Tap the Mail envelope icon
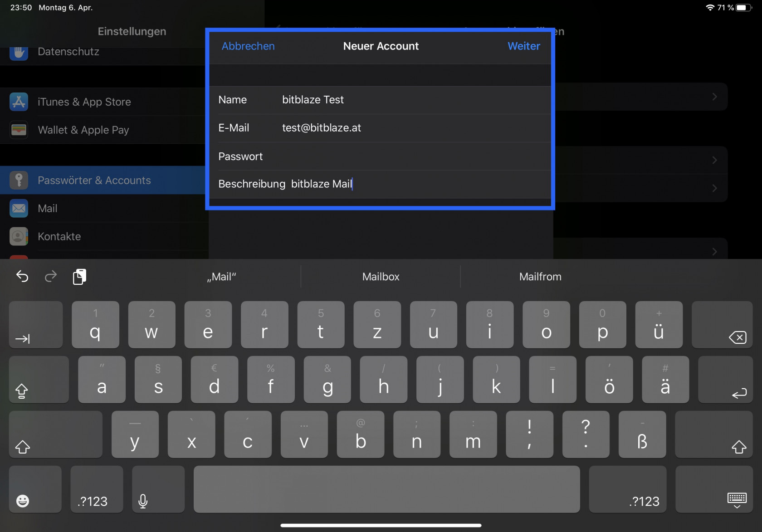 [x=19, y=208]
